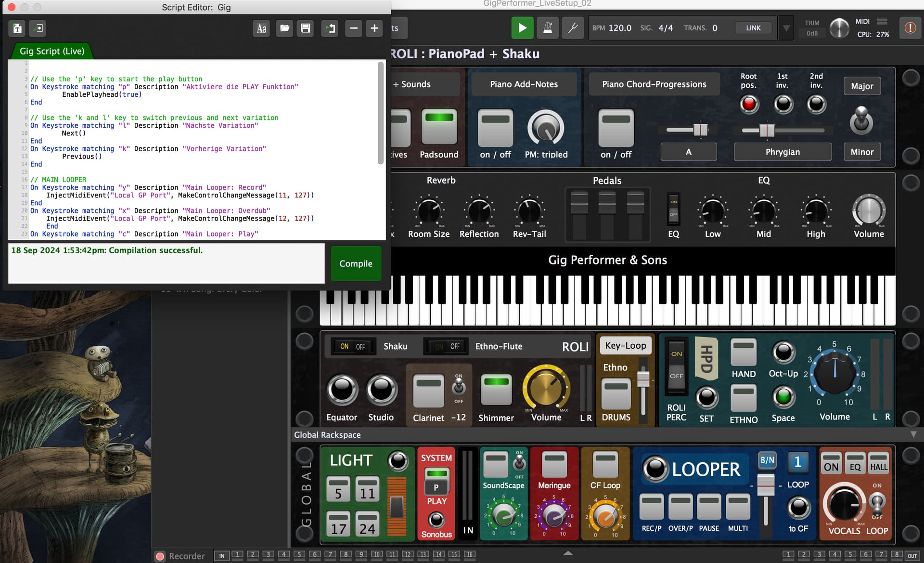Toggle the Shaku ON/OFF switch

click(x=353, y=346)
